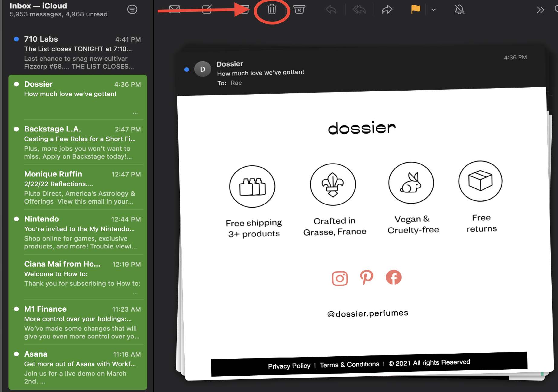The width and height of the screenshot is (558, 392).
Task: Open the Privacy Policy link
Action: (289, 366)
